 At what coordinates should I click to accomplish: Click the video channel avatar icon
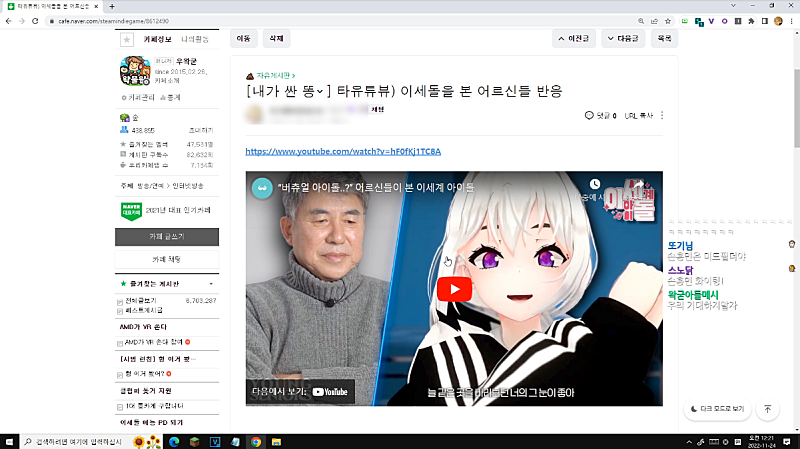tap(262, 186)
